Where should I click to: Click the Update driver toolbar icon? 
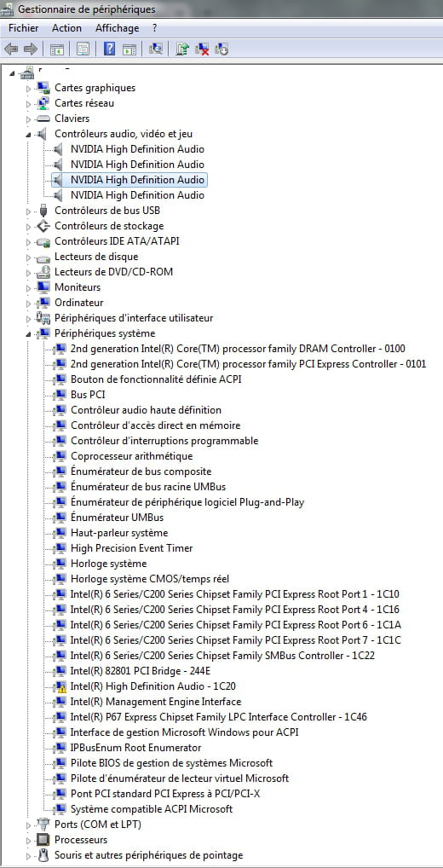tap(182, 49)
